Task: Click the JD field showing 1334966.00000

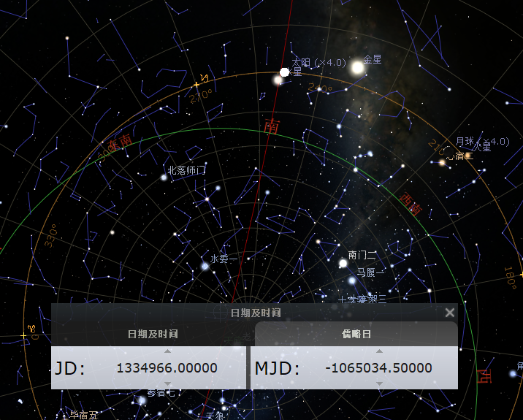Action: [167, 368]
